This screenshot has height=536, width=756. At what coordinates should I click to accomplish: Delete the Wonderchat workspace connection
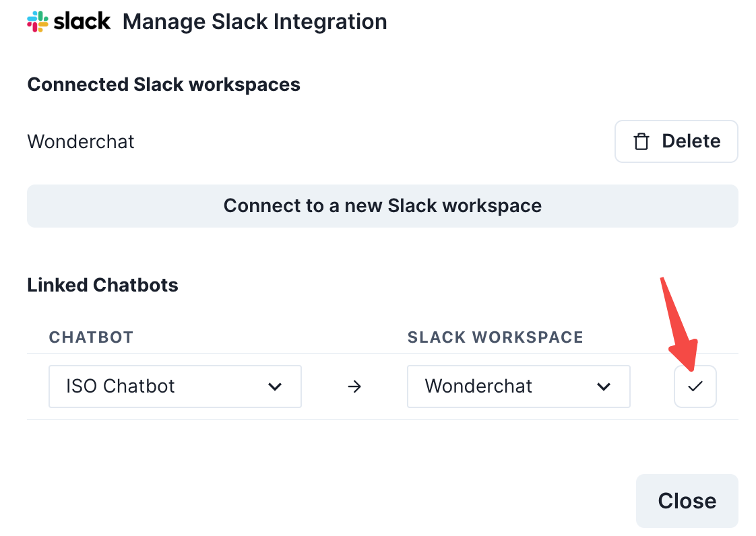pos(676,141)
